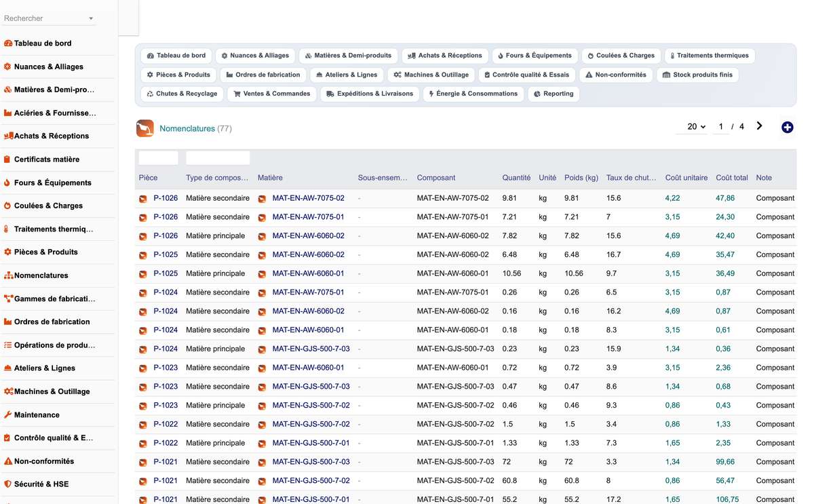This screenshot has width=814, height=504.
Task: Sort by Coût total column header
Action: 732,178
